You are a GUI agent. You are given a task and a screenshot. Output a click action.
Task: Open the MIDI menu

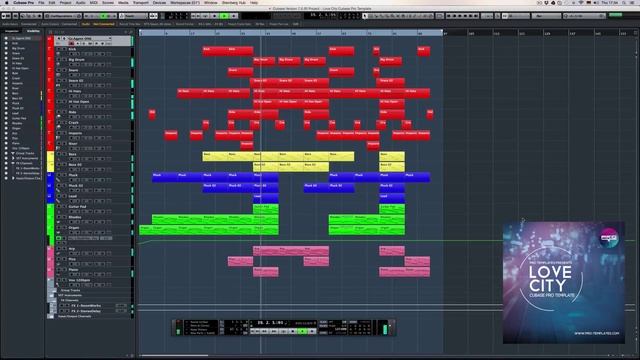(x=93, y=3)
